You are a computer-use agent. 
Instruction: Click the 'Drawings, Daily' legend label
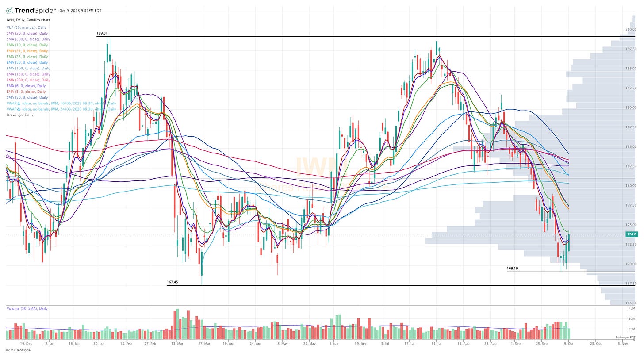pos(19,115)
